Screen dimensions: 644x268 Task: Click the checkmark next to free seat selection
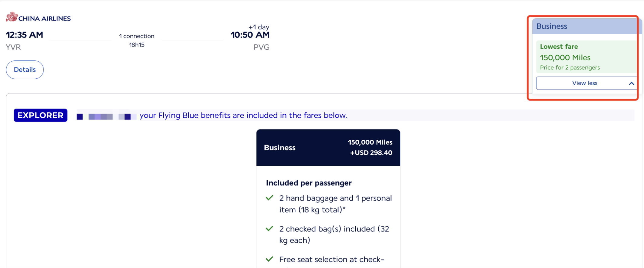(269, 259)
